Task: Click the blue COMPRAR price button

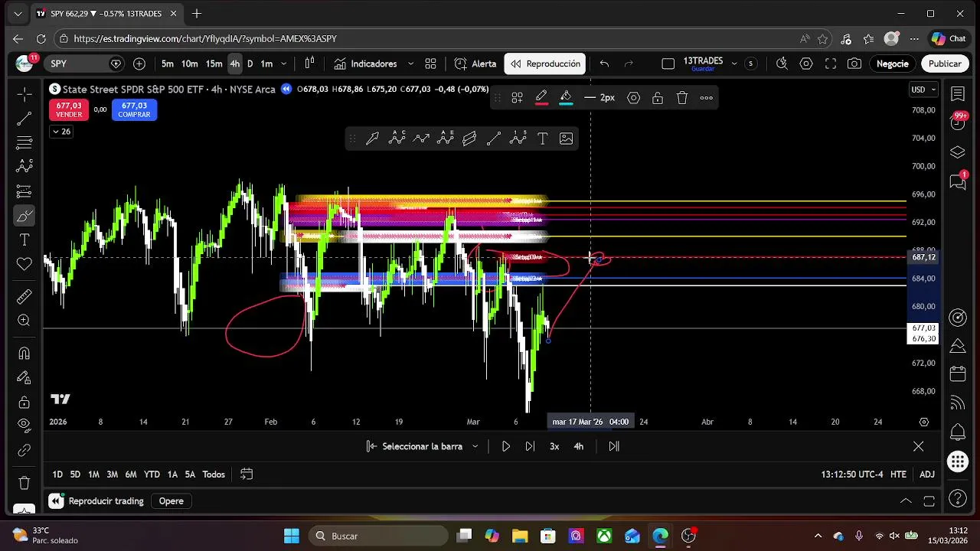Action: pos(134,110)
